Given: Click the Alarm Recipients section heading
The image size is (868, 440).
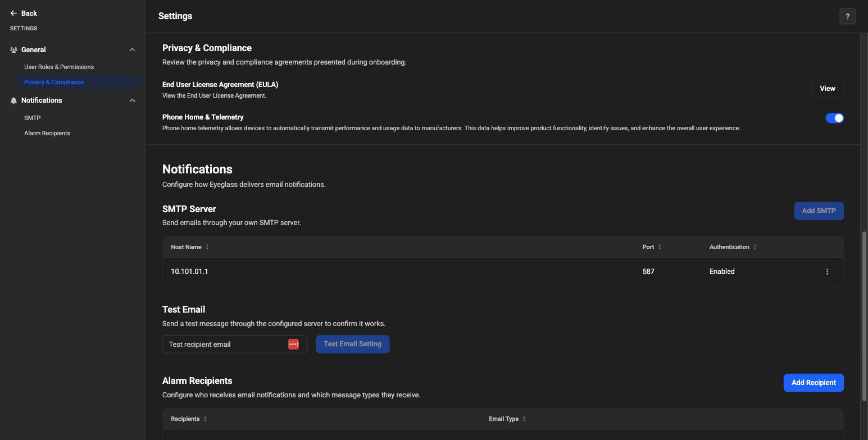Looking at the screenshot, I should point(197,381).
